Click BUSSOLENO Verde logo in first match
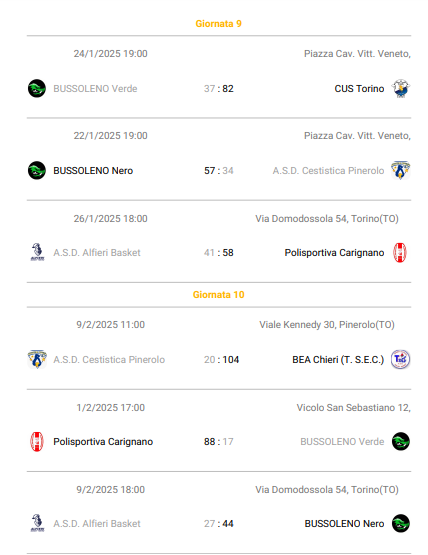This screenshot has height=555, width=428. (x=37, y=88)
